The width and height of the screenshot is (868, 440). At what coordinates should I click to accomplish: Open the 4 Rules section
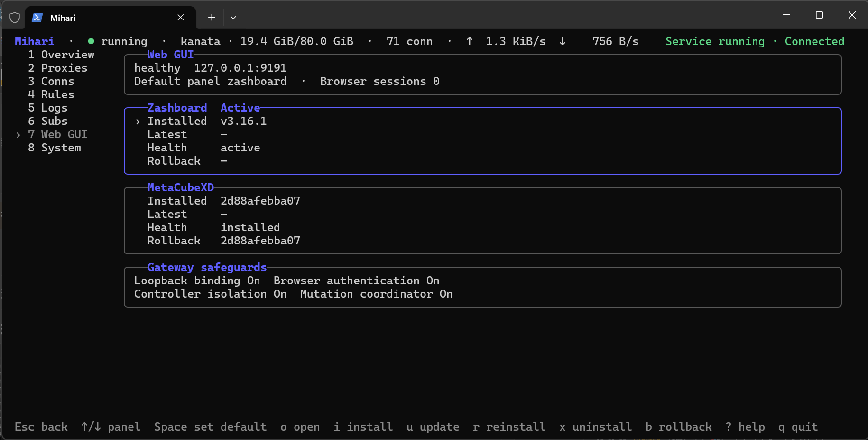click(51, 94)
